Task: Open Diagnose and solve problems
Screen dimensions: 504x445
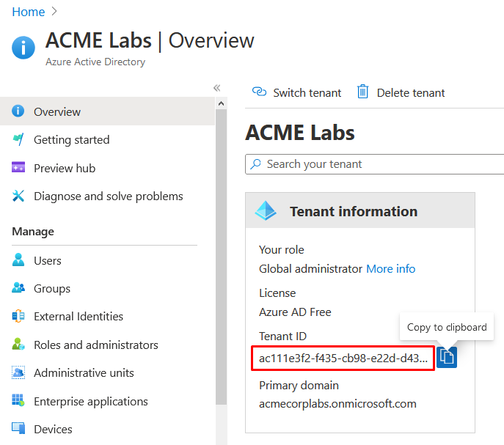Action: (108, 196)
